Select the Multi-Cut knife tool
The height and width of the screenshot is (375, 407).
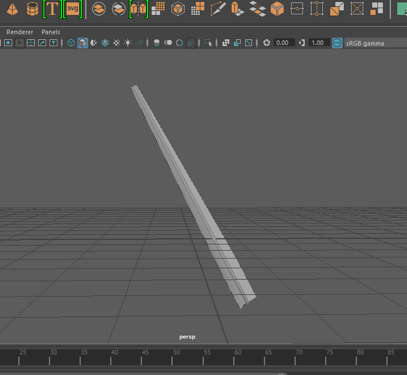[x=218, y=9]
